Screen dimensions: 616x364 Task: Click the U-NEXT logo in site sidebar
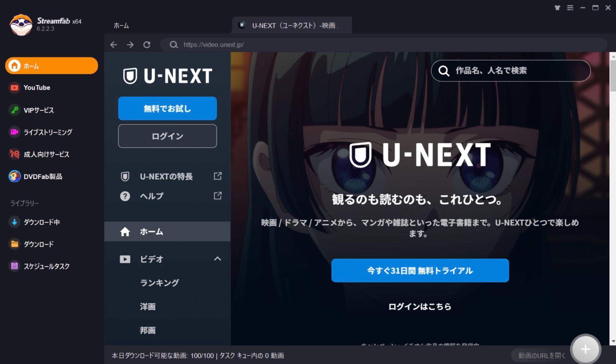[x=168, y=76]
